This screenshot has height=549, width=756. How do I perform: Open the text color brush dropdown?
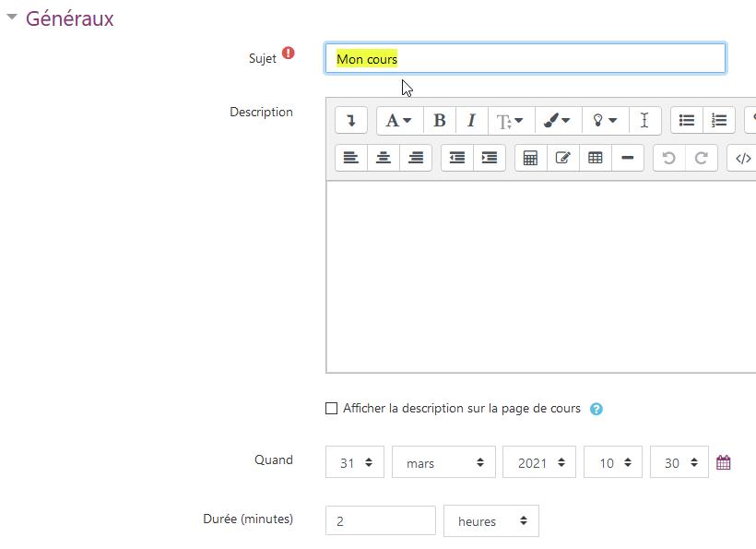point(557,121)
